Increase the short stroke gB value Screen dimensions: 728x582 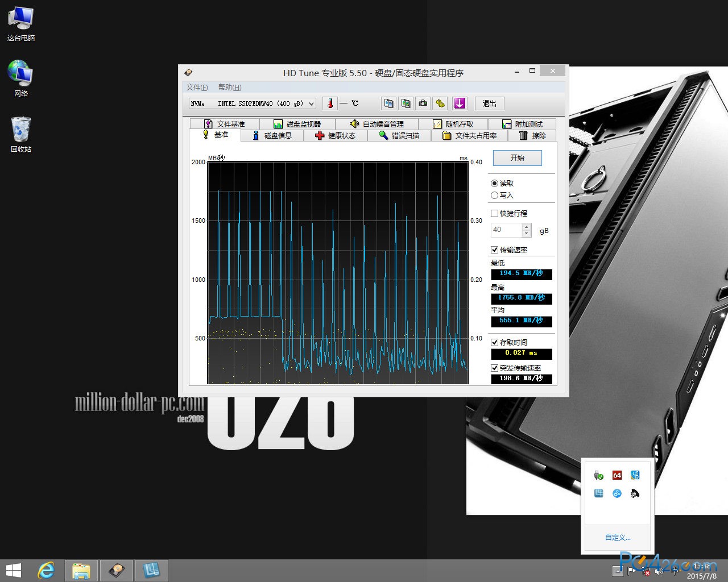[x=526, y=227]
